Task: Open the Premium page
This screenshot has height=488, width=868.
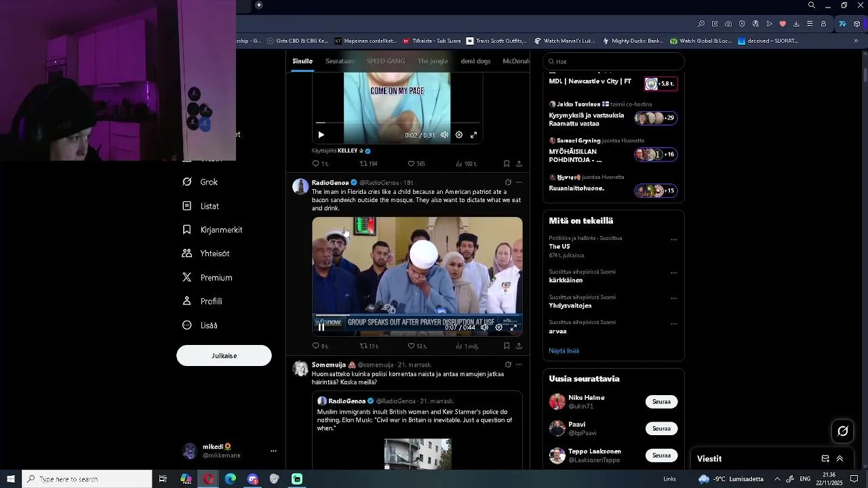Action: point(208,278)
